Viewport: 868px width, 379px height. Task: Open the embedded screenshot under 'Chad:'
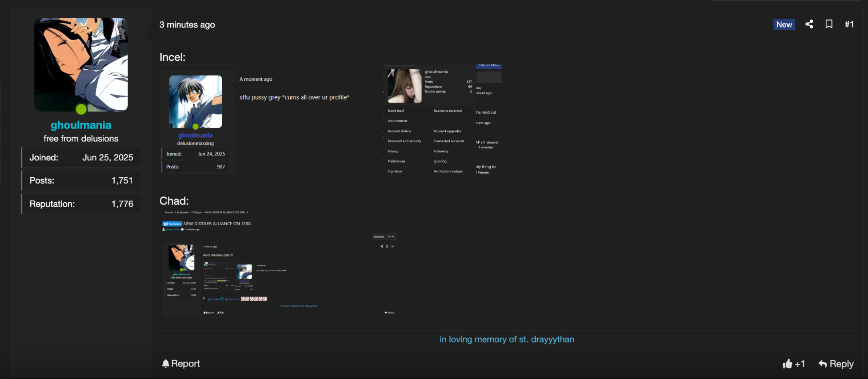[279, 263]
